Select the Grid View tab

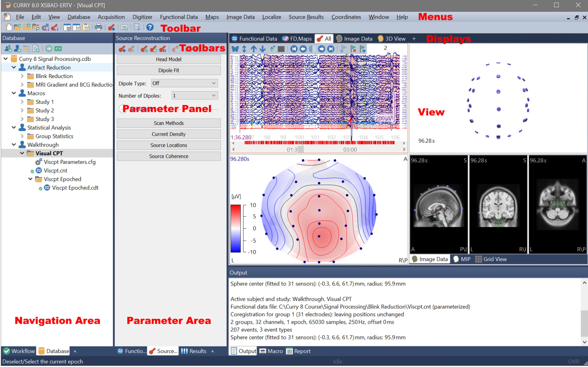click(491, 259)
